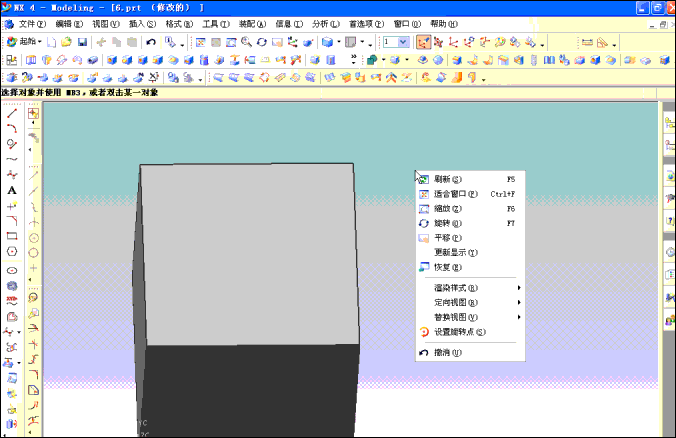Select the Rectangle curve tool
Screen dimensions: 676x438
click(12, 236)
